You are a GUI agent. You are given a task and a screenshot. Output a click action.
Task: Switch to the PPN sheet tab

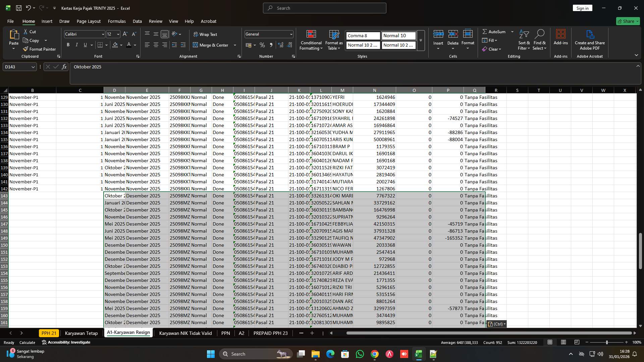[x=226, y=333]
